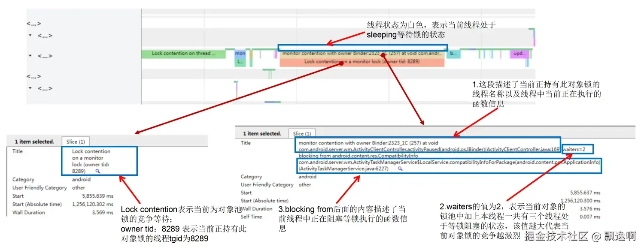Select the purple 'upd...' slice

click(x=519, y=54)
